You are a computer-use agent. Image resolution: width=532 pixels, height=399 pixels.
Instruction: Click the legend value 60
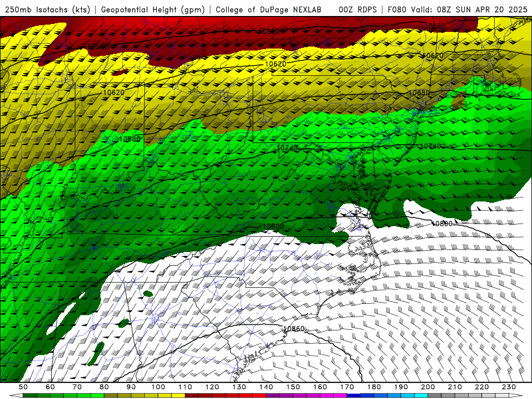pos(51,387)
